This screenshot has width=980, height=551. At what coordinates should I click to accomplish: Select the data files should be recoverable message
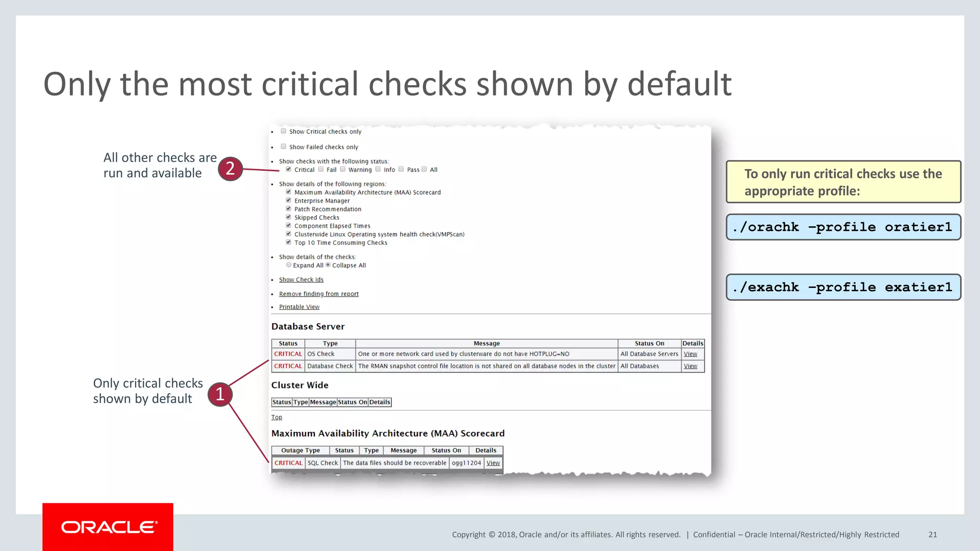click(x=394, y=463)
